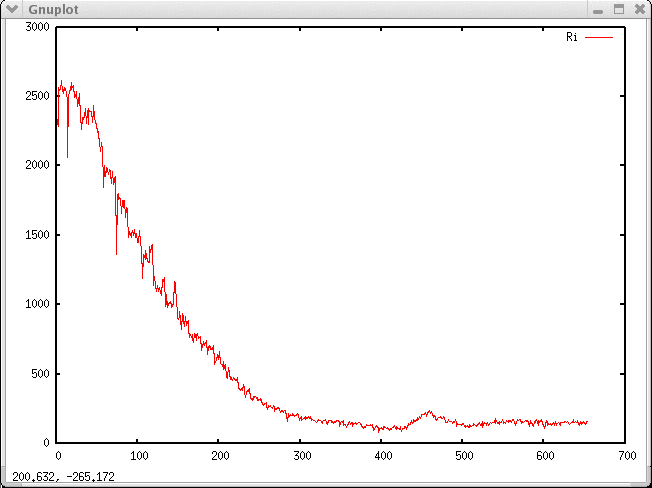Close the Gnuplot window

(x=640, y=9)
